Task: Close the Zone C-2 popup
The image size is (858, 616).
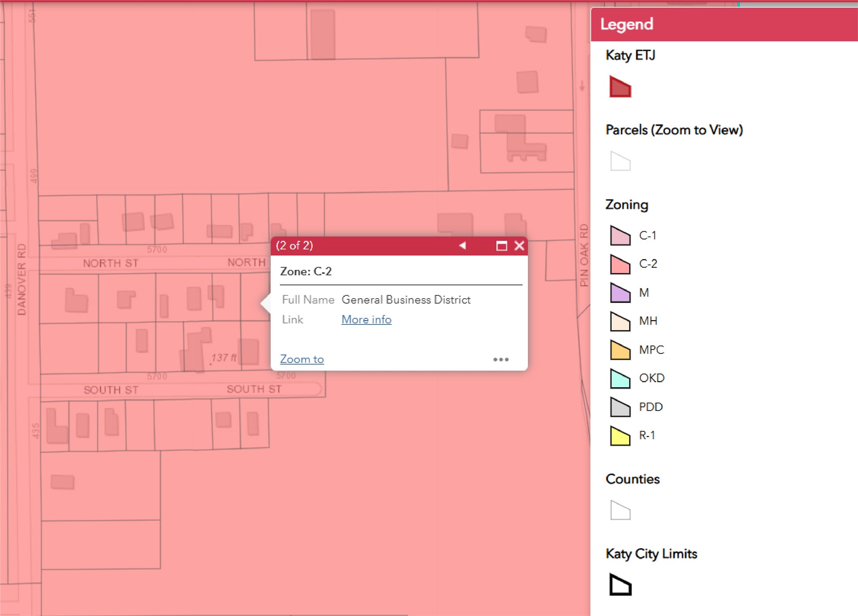Action: [519, 246]
